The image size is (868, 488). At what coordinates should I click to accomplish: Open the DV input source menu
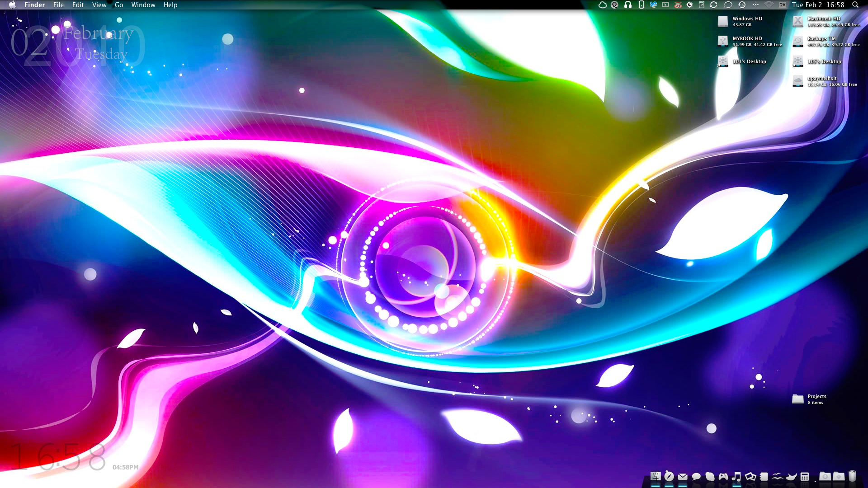(782, 5)
